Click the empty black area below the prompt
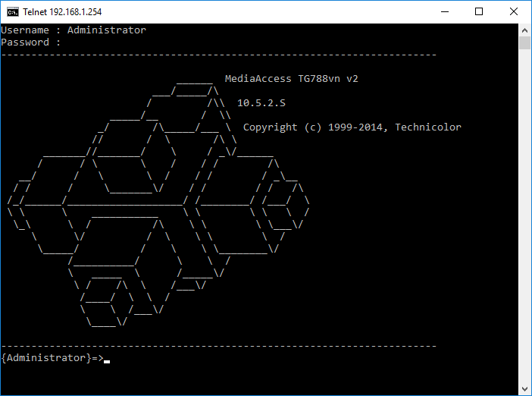The image size is (532, 396). 258,379
